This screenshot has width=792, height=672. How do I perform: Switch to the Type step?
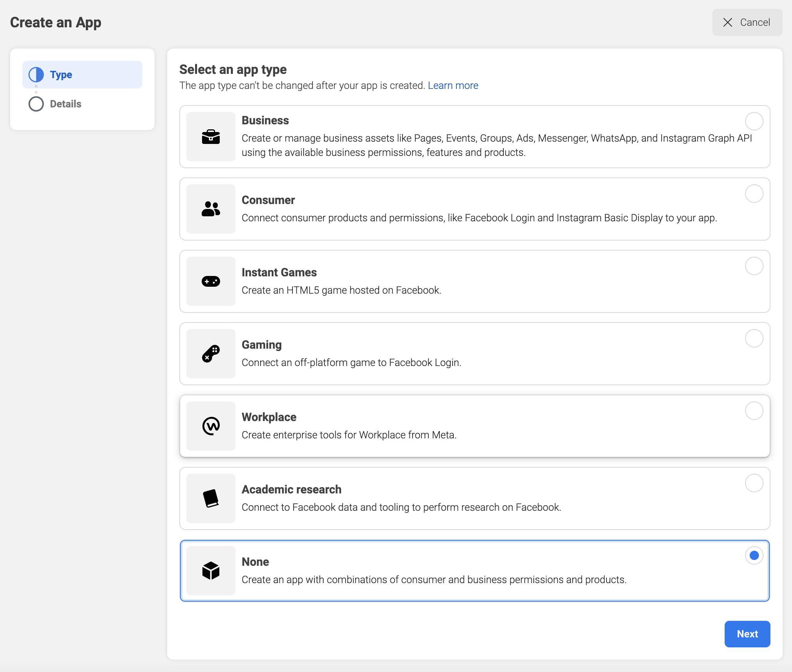coord(61,75)
